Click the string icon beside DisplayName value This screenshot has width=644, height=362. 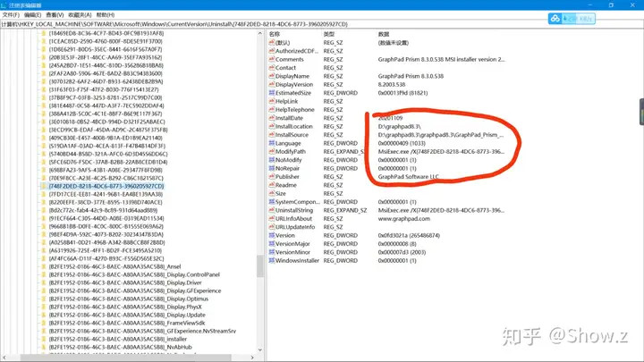(x=272, y=76)
